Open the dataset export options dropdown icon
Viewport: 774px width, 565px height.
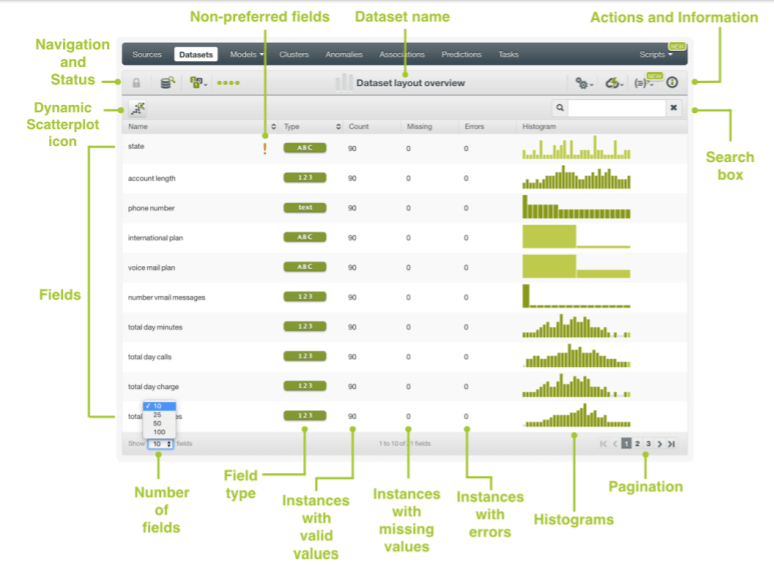coord(198,82)
